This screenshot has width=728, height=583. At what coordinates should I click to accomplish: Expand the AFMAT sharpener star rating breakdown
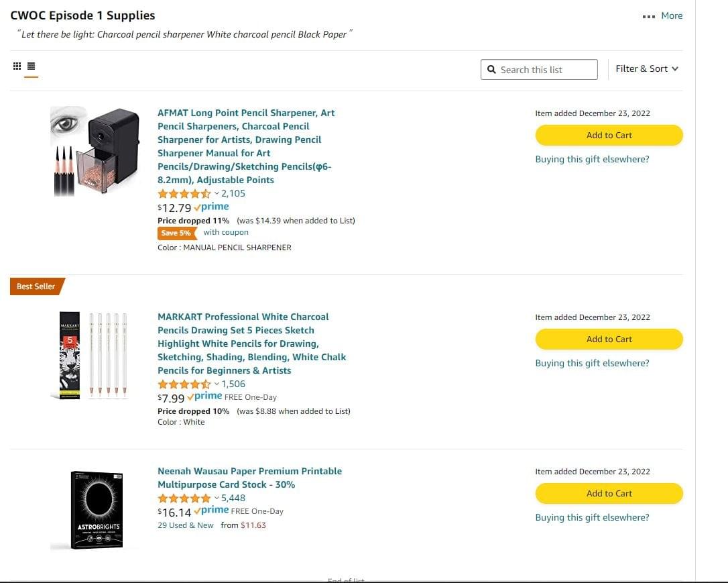pyautogui.click(x=217, y=194)
